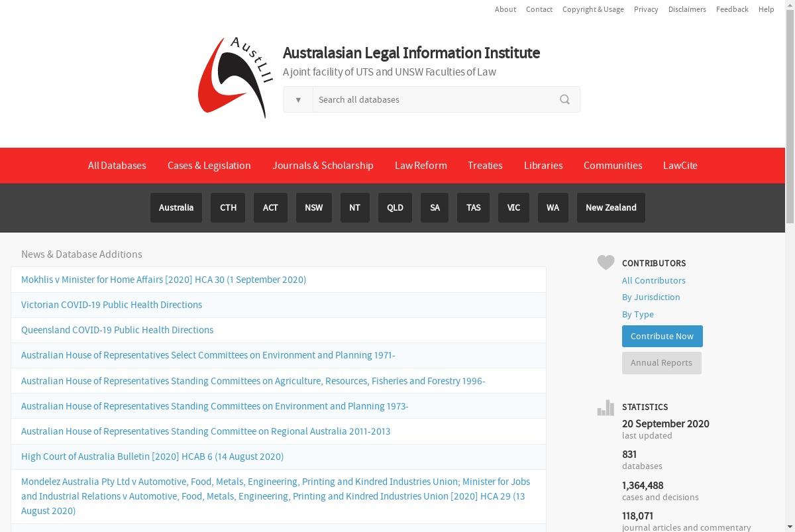The width and height of the screenshot is (795, 532).
Task: Click the NT jurisdiction button
Action: click(355, 207)
